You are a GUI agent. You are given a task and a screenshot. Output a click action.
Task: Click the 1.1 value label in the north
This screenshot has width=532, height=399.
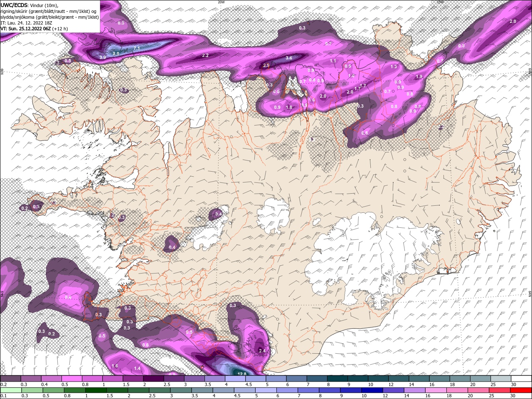pyautogui.click(x=333, y=61)
